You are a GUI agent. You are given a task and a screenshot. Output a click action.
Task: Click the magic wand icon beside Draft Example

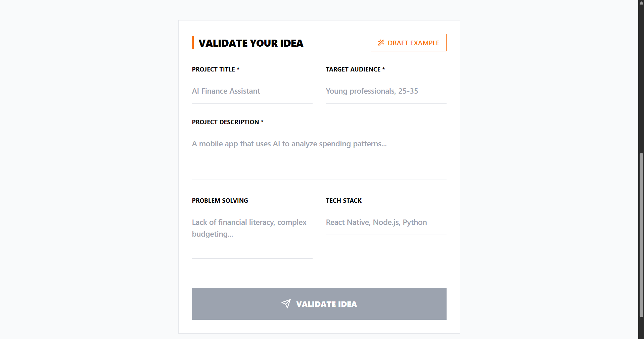(381, 43)
